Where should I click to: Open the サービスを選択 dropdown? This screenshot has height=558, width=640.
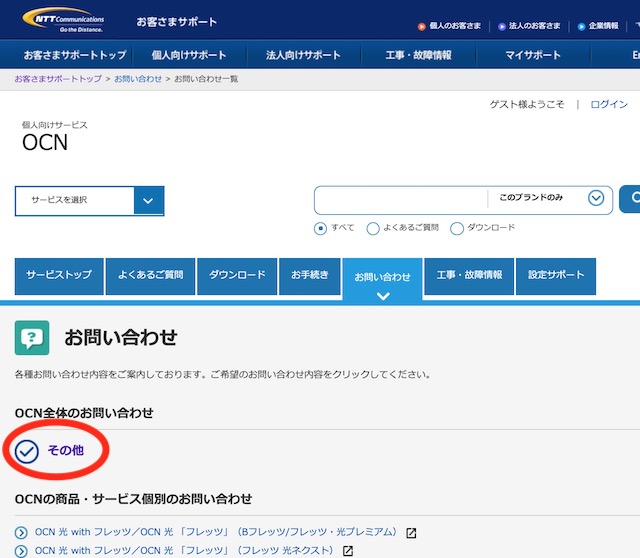[x=89, y=201]
